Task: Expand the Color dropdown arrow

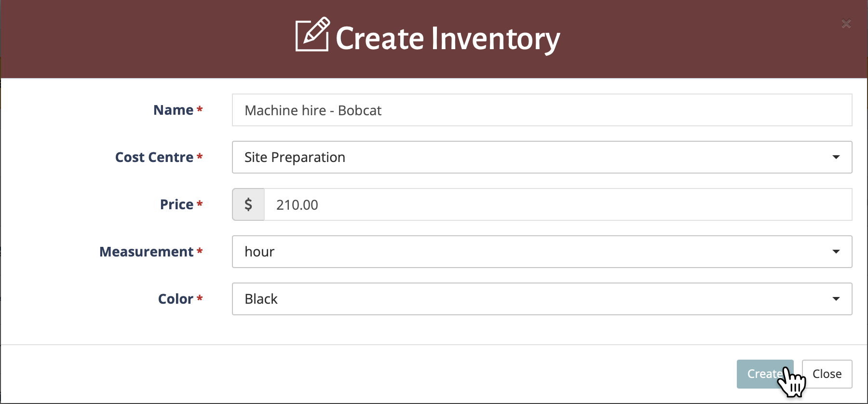Action: pyautogui.click(x=836, y=299)
